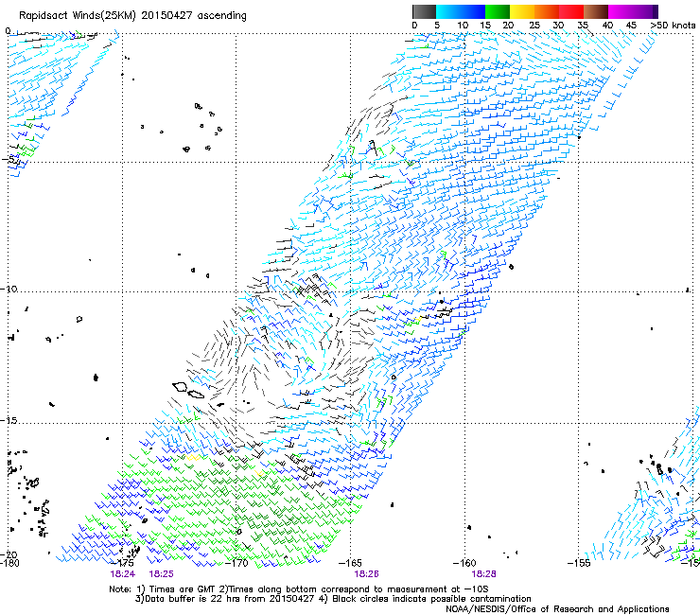Click the green 15-20 knots legend segment
Image resolution: width=700 pixels, height=615 pixels.
pos(498,11)
